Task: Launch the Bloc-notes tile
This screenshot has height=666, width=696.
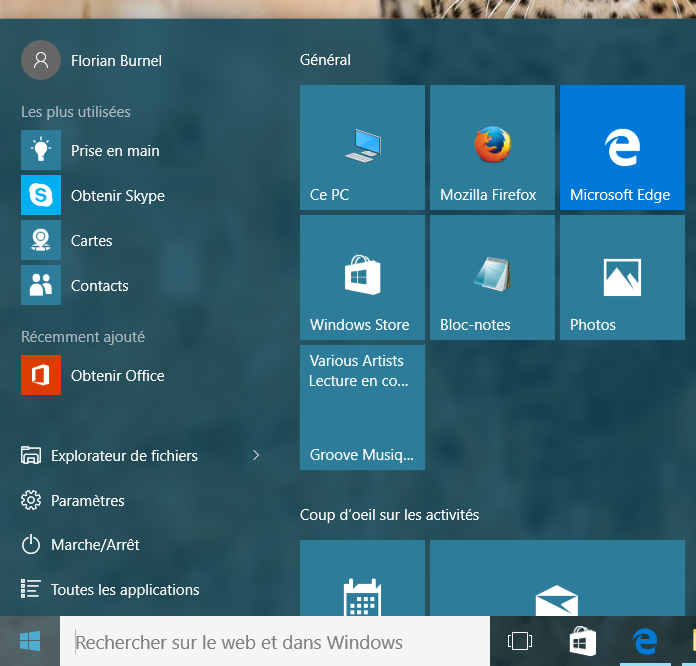Action: click(x=492, y=278)
